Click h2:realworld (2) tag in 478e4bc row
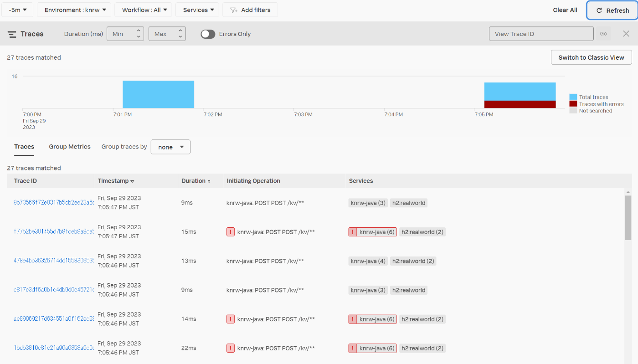 pyautogui.click(x=413, y=261)
